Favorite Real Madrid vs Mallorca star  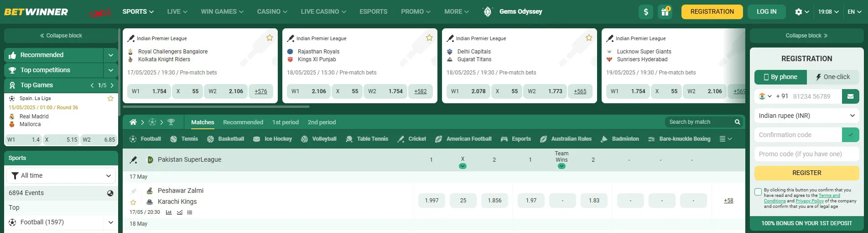pyautogui.click(x=110, y=98)
